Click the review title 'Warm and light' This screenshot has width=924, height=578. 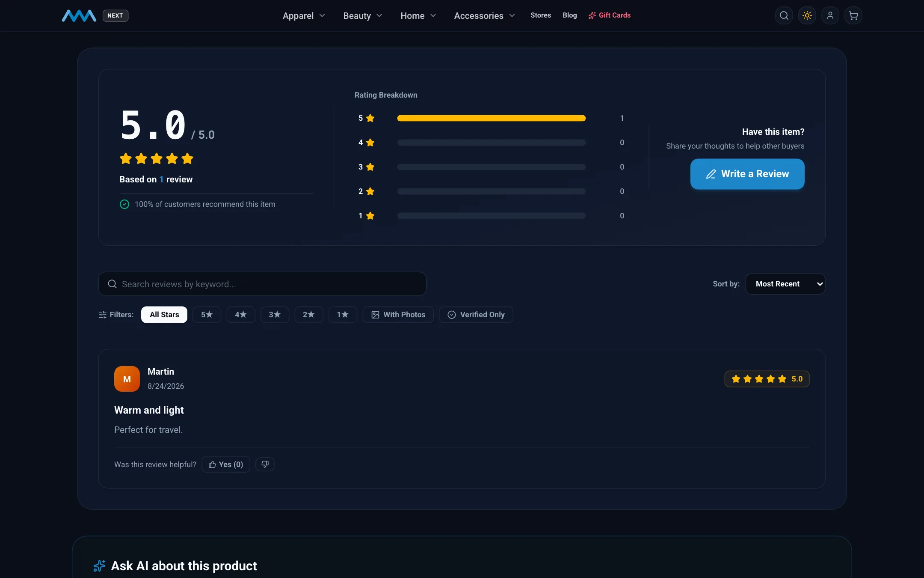point(149,410)
